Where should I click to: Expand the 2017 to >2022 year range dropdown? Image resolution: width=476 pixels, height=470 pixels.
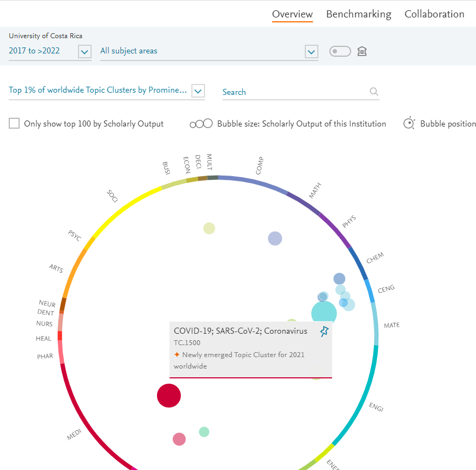point(85,52)
